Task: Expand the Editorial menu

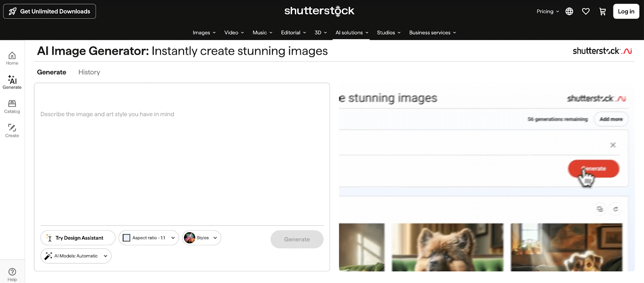Action: coord(293,33)
